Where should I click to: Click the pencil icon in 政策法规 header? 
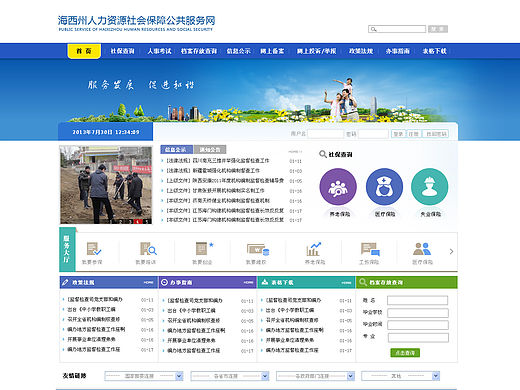[65, 282]
